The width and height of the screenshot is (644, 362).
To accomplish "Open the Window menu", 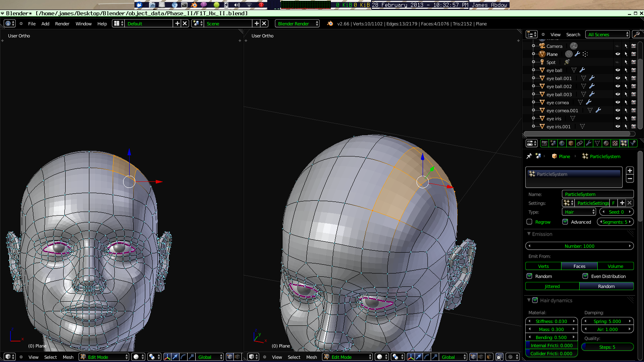I will click(83, 24).
